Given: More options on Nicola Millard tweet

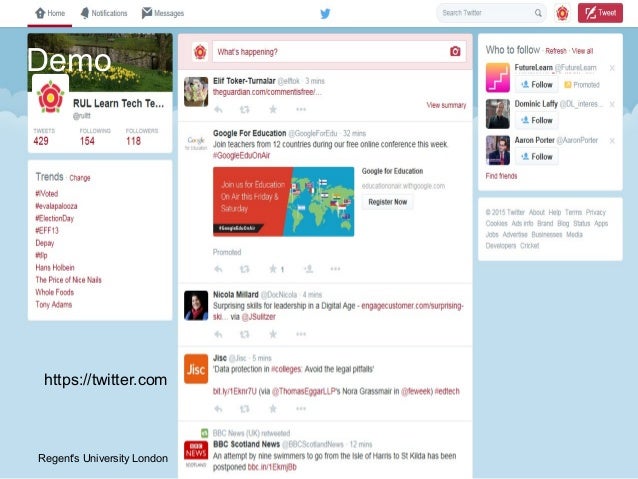Looking at the screenshot, I should tap(301, 334).
